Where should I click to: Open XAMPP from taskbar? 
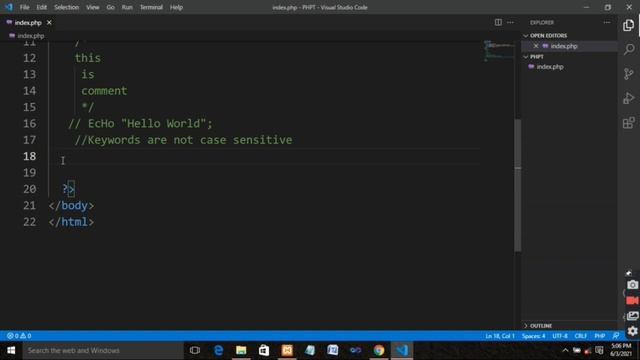(287, 350)
